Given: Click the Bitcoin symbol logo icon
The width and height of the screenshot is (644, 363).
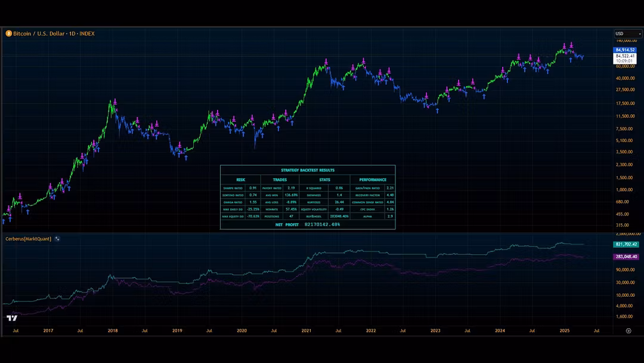Looking at the screenshot, I should [x=8, y=33].
